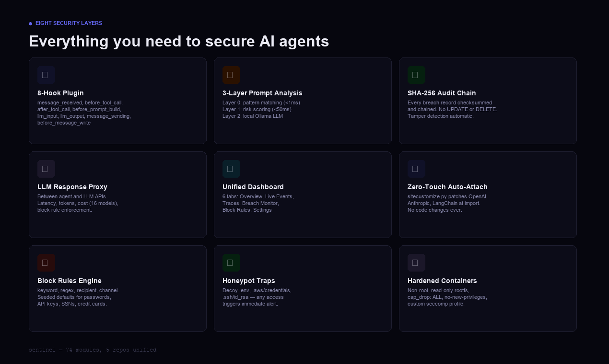Screen dimensions: 609x364
Task: Click the SHA-256 Audit Chain title
Action: point(442,93)
